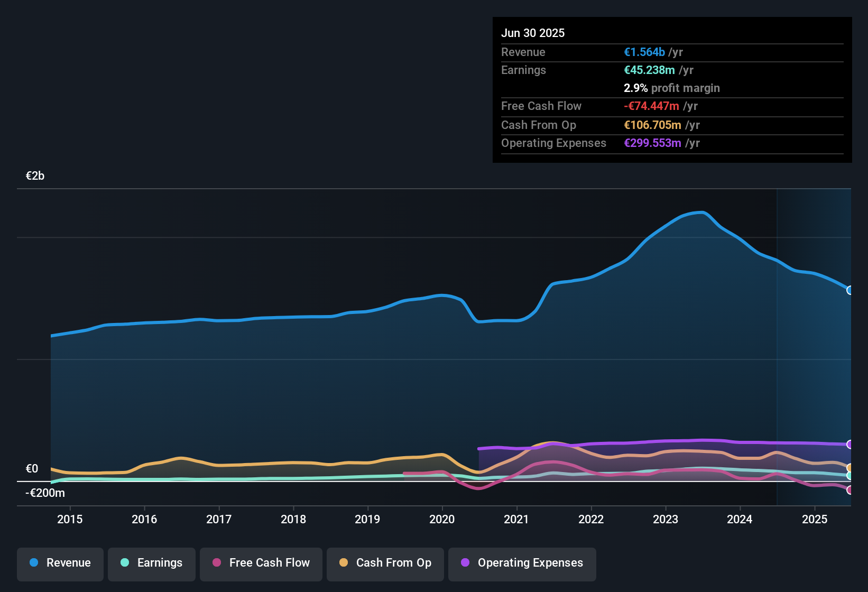This screenshot has height=592, width=868.
Task: Click the 2023 x-axis label
Action: tap(666, 519)
